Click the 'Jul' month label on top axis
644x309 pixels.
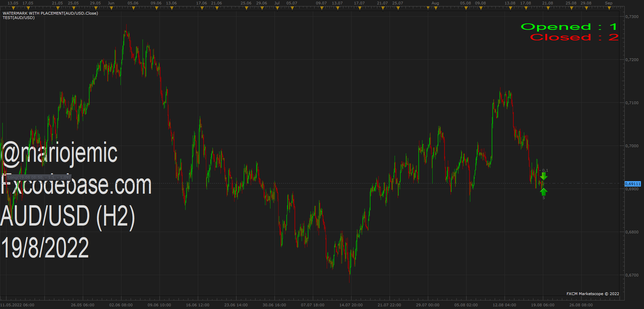[x=277, y=3]
